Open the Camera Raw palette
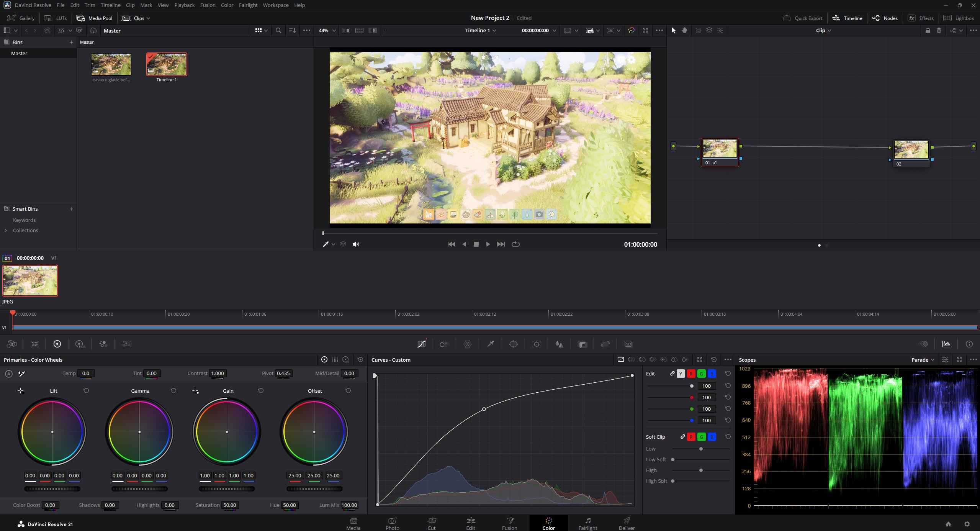980x531 pixels. [12, 344]
